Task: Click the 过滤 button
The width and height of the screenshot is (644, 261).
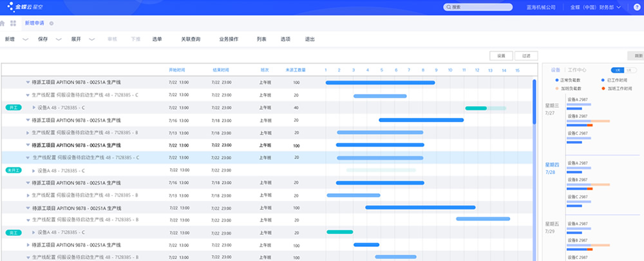Action: pyautogui.click(x=526, y=55)
